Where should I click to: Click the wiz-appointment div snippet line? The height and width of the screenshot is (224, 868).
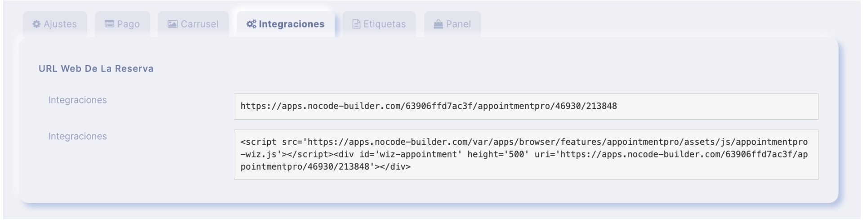524,155
